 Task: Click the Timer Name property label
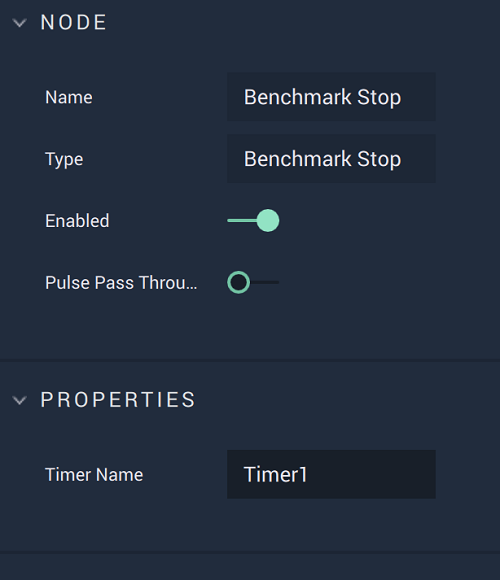(x=94, y=475)
